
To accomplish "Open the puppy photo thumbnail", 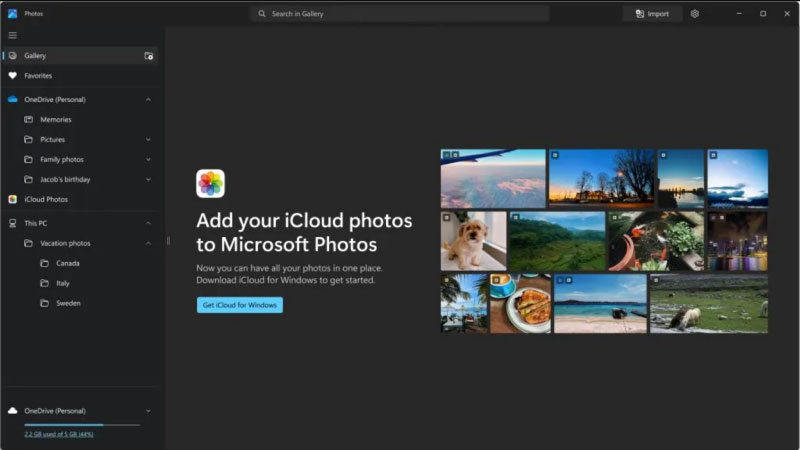I will (x=473, y=241).
